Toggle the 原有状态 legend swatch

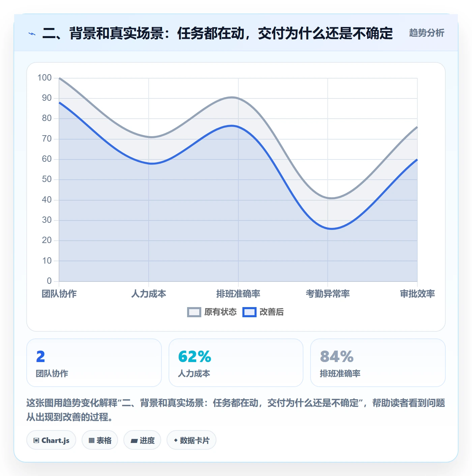pyautogui.click(x=194, y=312)
